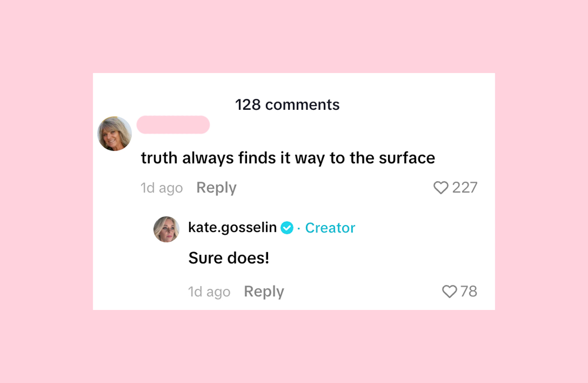This screenshot has width=588, height=383.
Task: Open kate.gosselin's avatar photo
Action: click(167, 229)
